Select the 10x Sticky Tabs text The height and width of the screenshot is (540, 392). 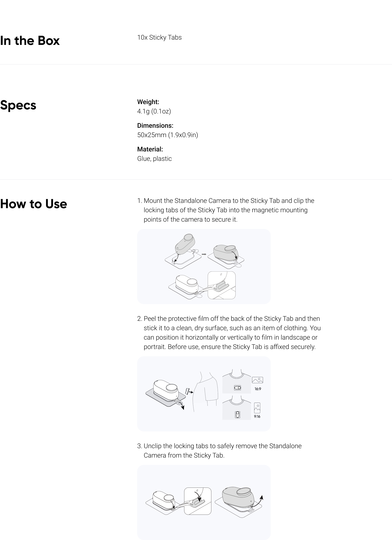[159, 37]
